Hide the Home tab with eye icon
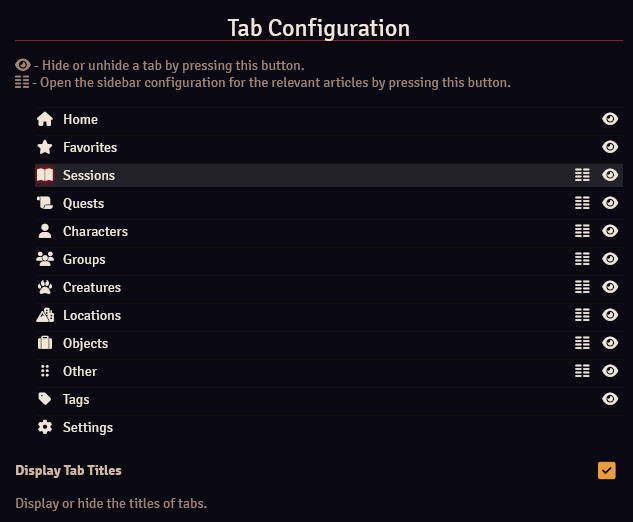 coord(610,119)
